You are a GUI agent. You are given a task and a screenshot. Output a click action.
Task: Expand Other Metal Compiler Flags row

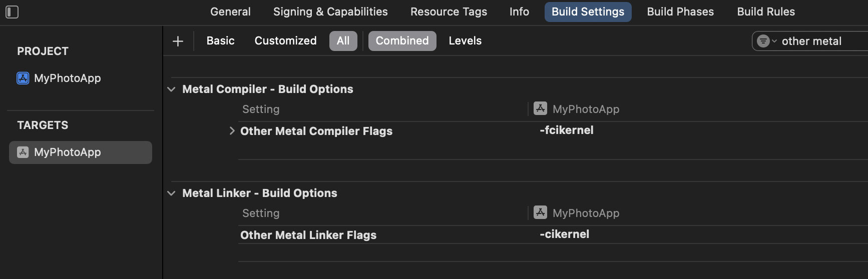(x=232, y=131)
